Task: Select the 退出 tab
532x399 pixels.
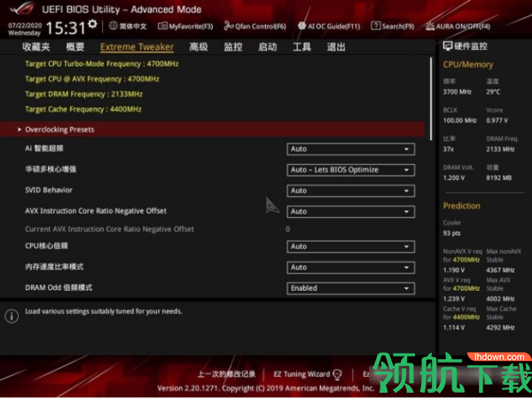Action: click(336, 47)
